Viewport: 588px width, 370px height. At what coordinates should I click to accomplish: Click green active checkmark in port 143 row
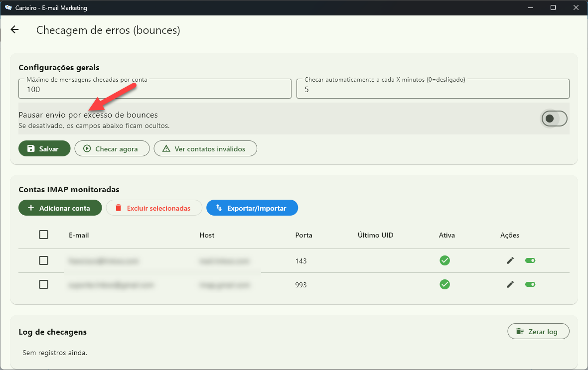(x=444, y=260)
